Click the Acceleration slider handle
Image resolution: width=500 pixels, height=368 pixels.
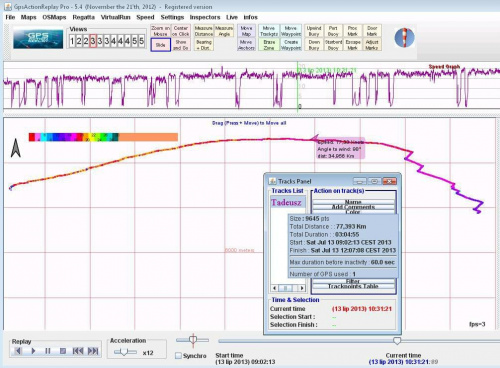[124, 352]
